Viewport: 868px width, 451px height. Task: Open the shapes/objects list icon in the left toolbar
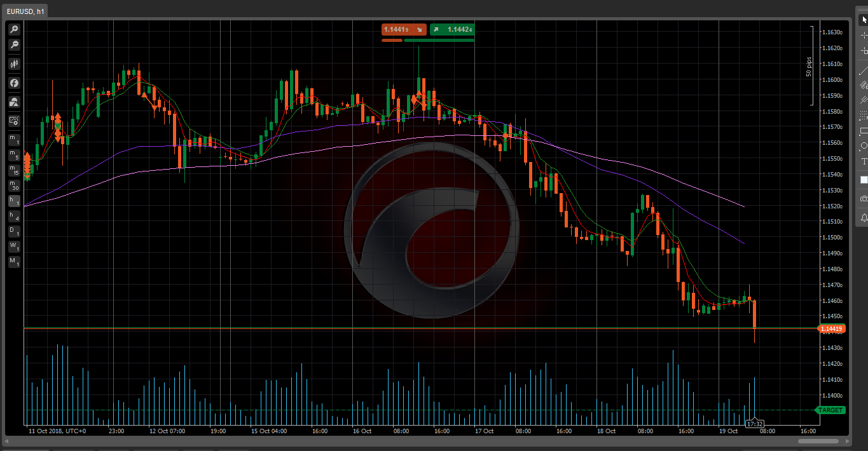[14, 102]
